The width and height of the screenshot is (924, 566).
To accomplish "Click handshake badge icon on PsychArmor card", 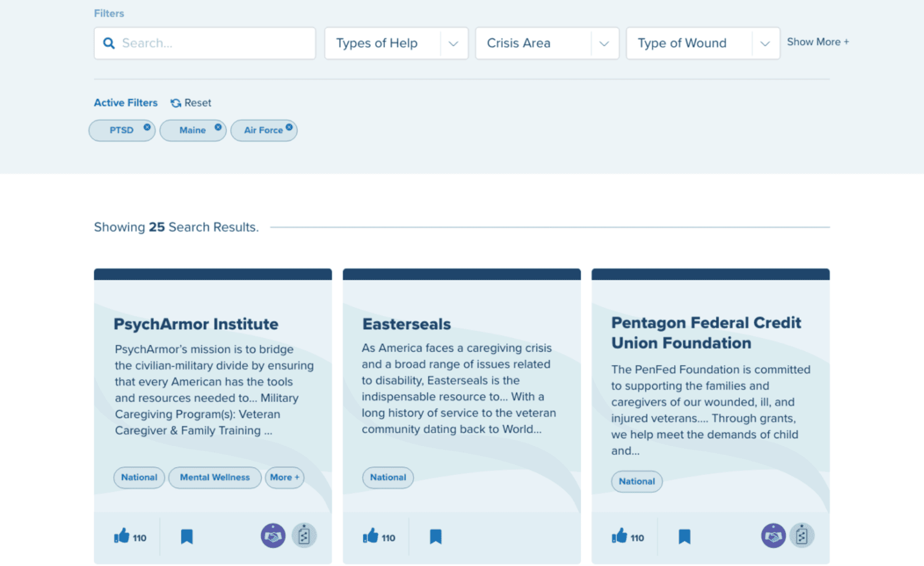I will (x=273, y=536).
